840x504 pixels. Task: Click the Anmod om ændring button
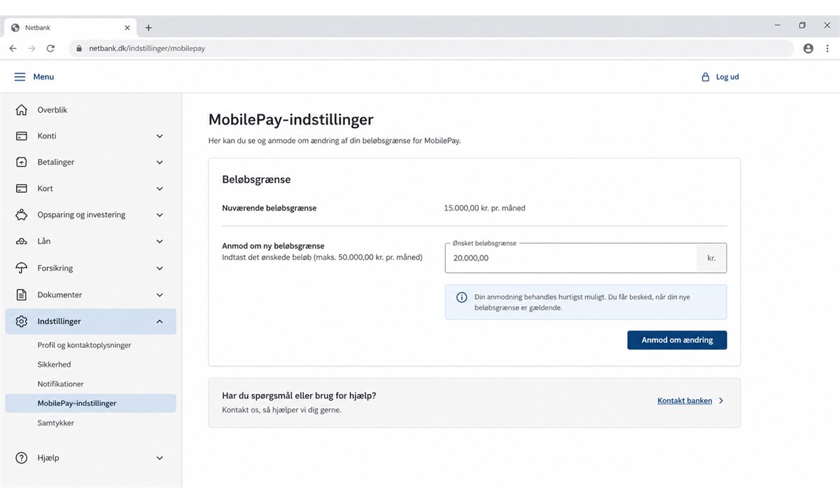click(677, 340)
